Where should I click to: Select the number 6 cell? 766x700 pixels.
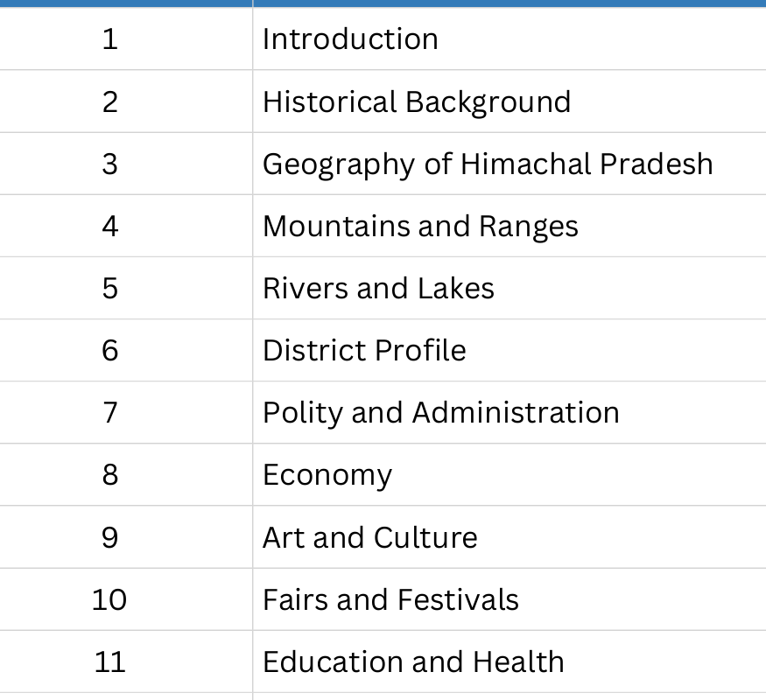click(109, 351)
